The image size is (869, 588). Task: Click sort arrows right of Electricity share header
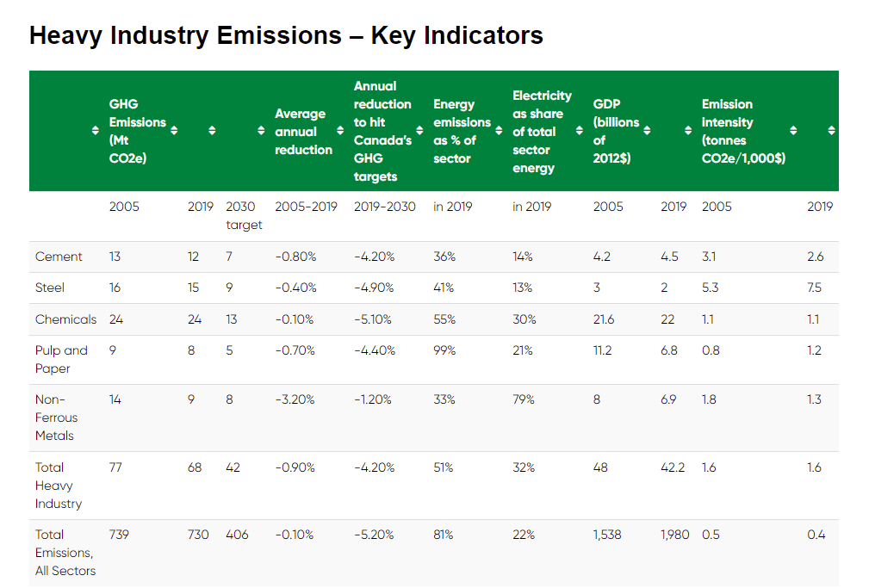578,131
